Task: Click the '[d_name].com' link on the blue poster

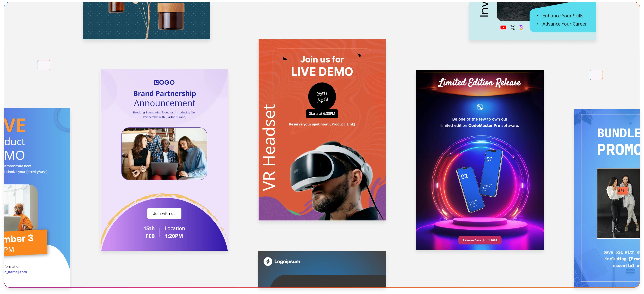Action: [16, 272]
